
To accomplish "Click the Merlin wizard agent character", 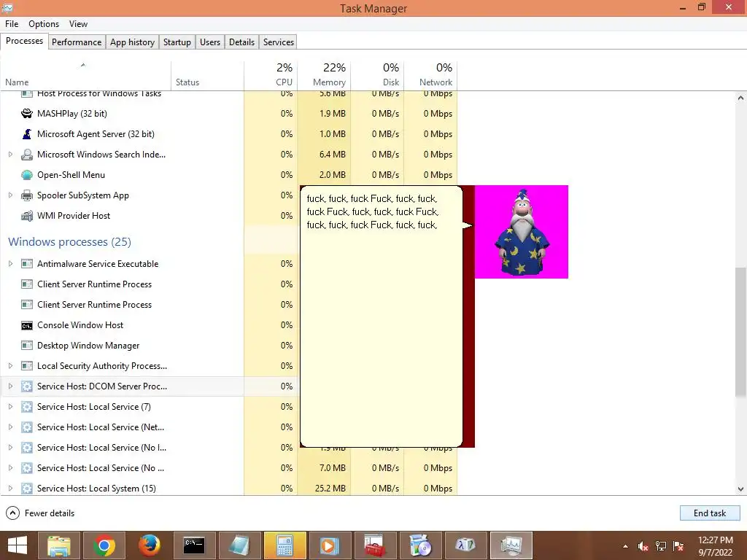I will pyautogui.click(x=522, y=232).
